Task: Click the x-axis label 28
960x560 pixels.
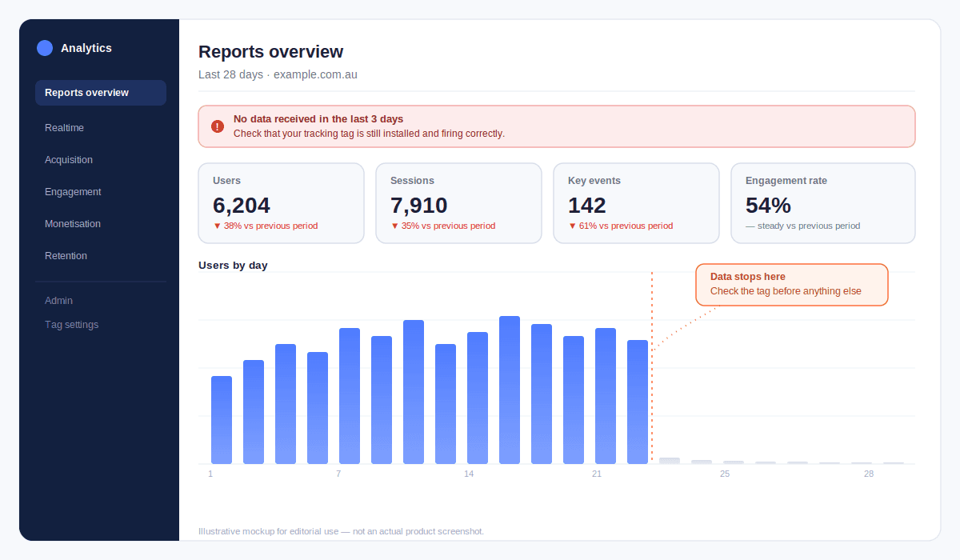Action: 869,474
